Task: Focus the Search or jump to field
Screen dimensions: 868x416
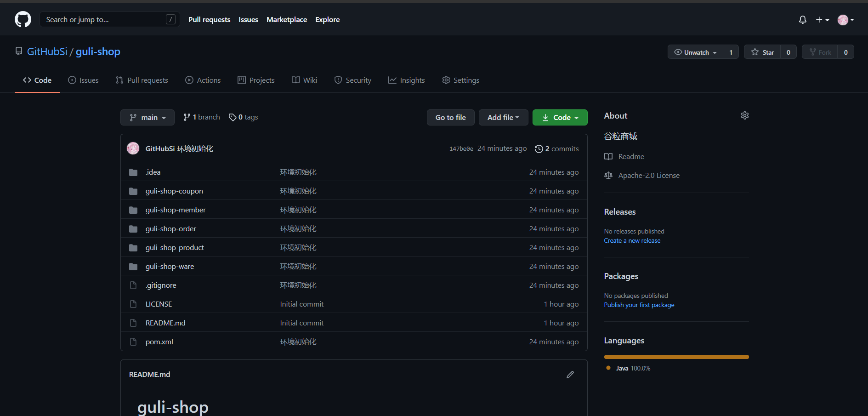Action: pyautogui.click(x=110, y=19)
